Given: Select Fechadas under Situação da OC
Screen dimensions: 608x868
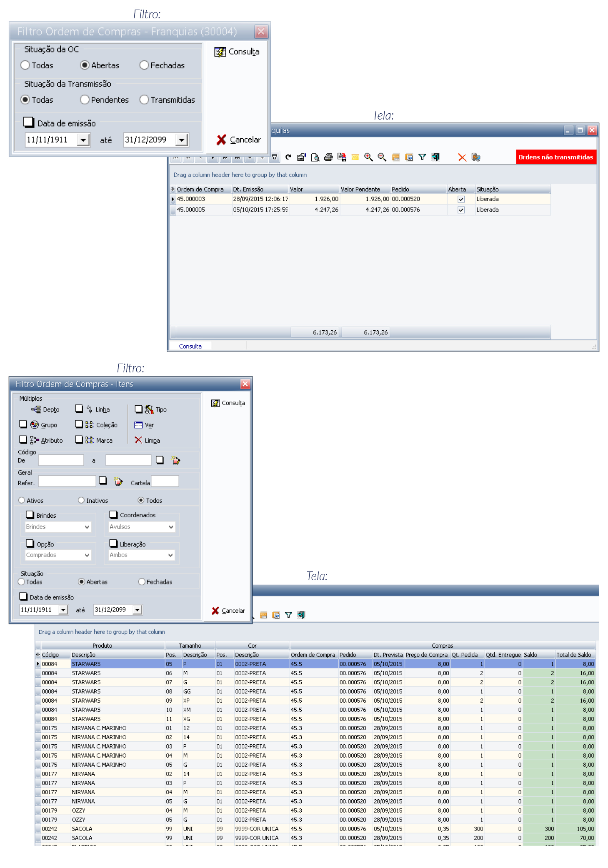Looking at the screenshot, I should click(x=144, y=65).
